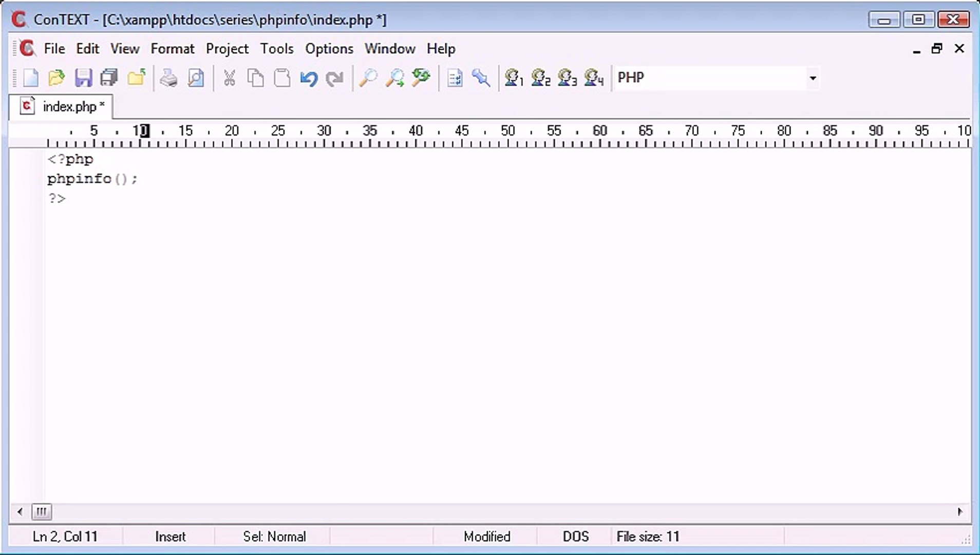Screen dimensions: 980x555
Task: Open the Format menu
Action: pyautogui.click(x=173, y=49)
